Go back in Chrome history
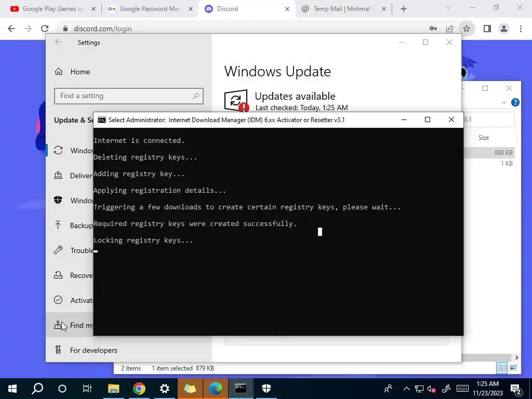The height and width of the screenshot is (399, 532). pyautogui.click(x=11, y=29)
